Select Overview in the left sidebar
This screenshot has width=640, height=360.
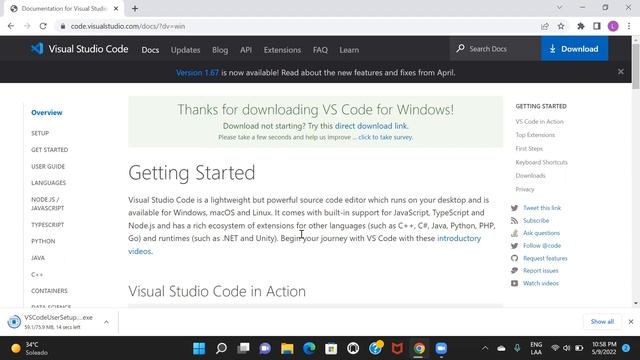(x=47, y=113)
